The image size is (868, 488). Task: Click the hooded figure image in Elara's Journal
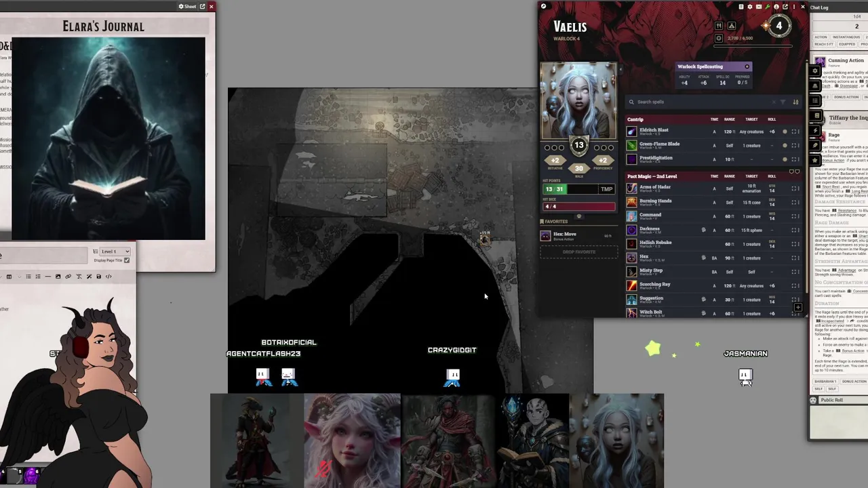[x=108, y=138]
